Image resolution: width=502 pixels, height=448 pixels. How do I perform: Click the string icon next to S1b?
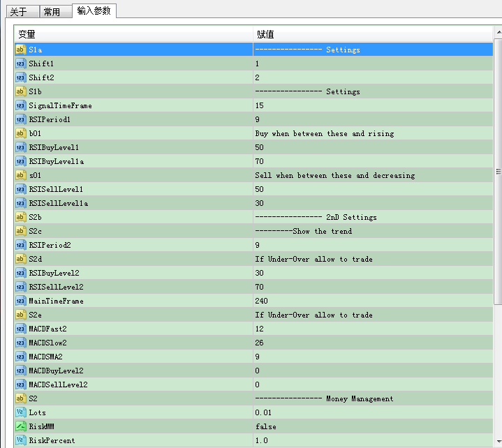tap(20, 91)
